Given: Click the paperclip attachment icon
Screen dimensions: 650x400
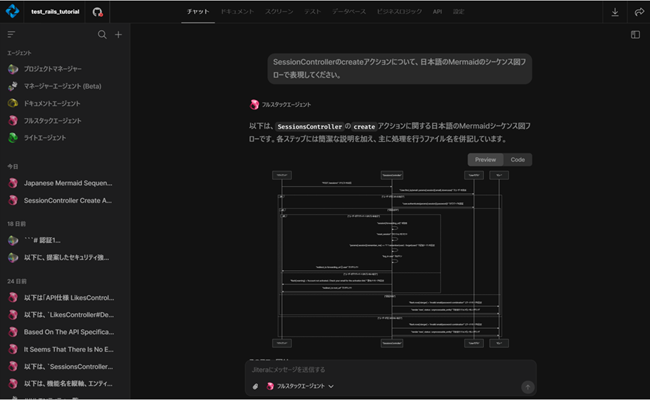Looking at the screenshot, I should click(256, 386).
